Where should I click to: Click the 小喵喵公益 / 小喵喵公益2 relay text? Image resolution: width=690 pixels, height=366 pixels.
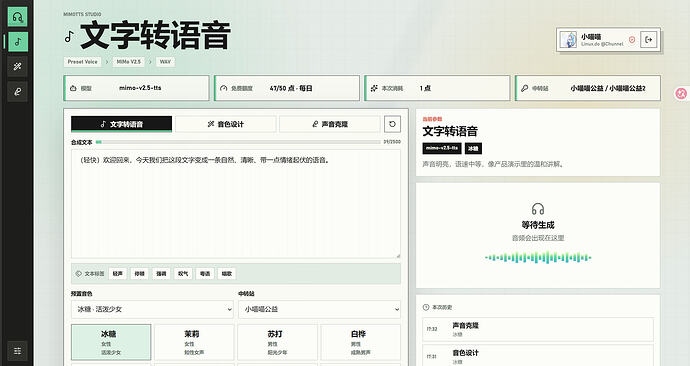[608, 88]
